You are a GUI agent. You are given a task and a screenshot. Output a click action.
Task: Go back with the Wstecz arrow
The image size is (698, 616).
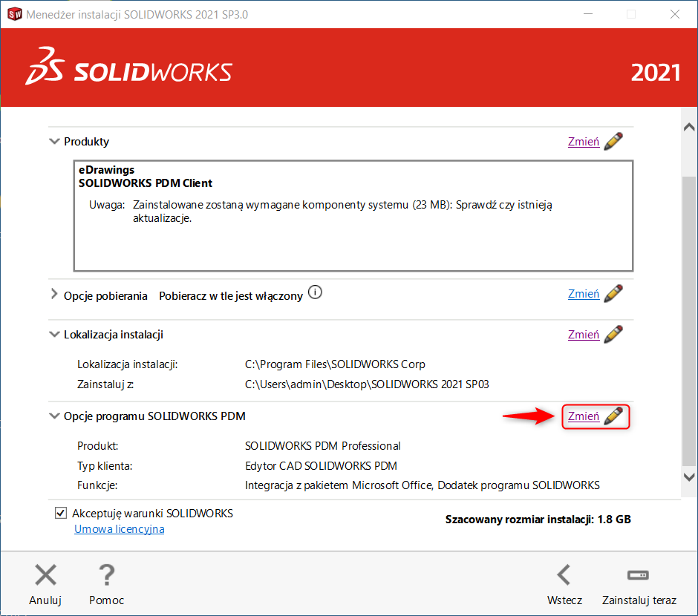(564, 575)
